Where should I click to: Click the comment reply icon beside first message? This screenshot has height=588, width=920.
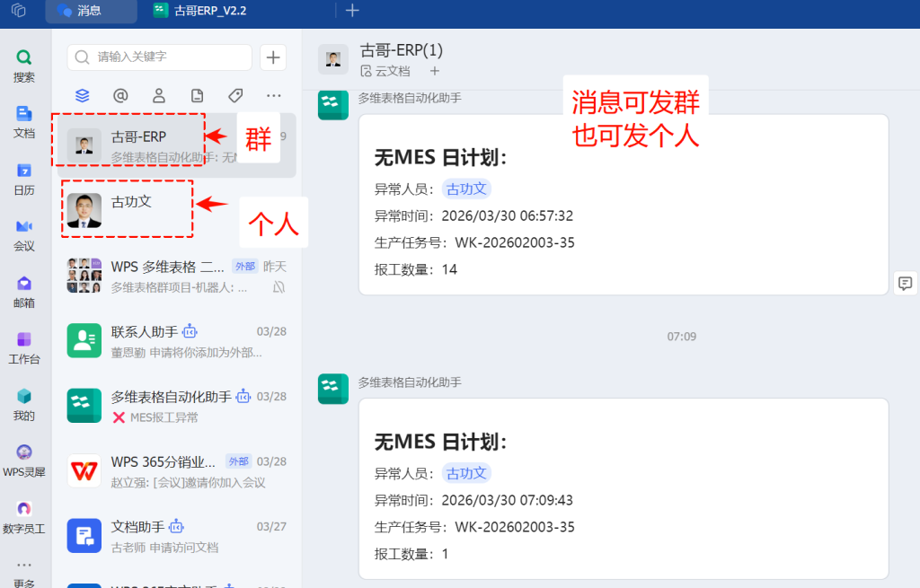906,284
